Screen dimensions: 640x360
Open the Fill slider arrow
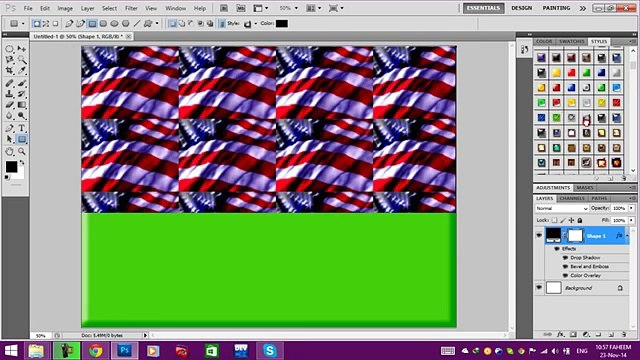click(x=631, y=220)
